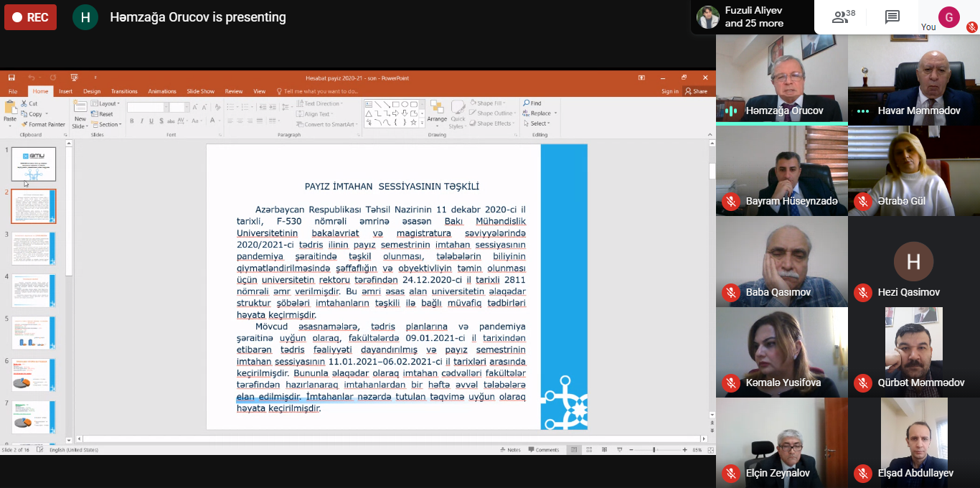Open the font name combo box arrow
Image resolution: width=980 pixels, height=488 pixels.
166,107
